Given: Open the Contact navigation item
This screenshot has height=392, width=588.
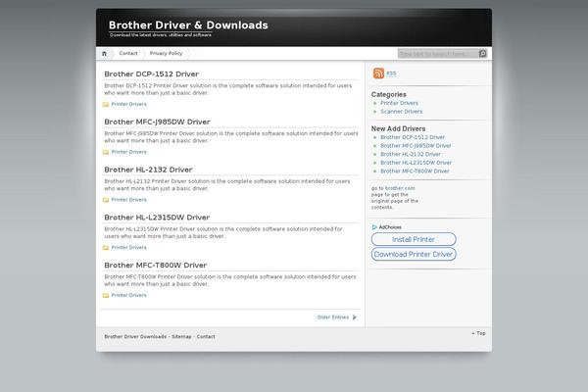Looking at the screenshot, I should 128,53.
